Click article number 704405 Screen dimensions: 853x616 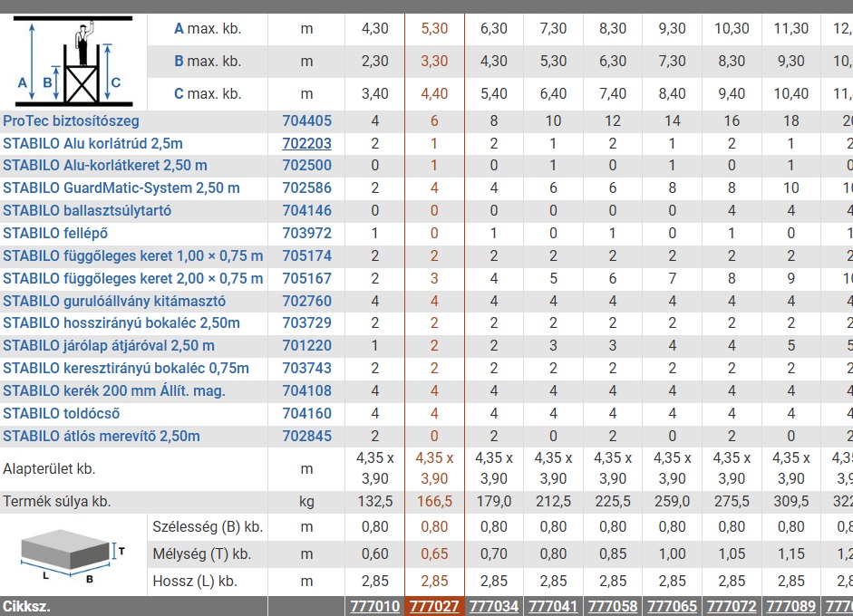coord(306,120)
